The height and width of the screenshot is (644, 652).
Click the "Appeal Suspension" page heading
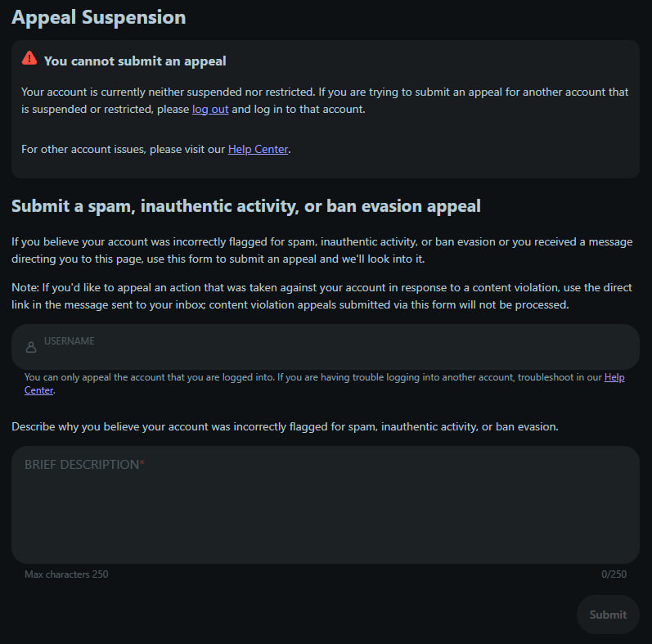(98, 17)
